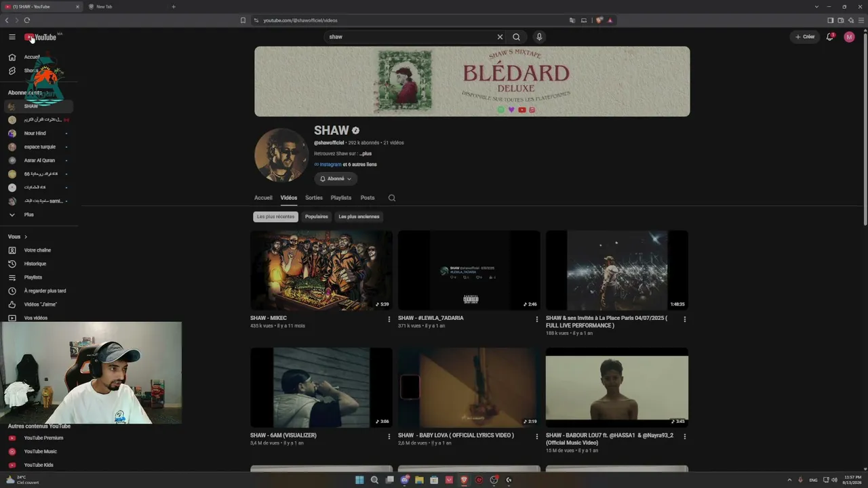Expand the channel description with ...plus
The width and height of the screenshot is (868, 488).
(366, 154)
